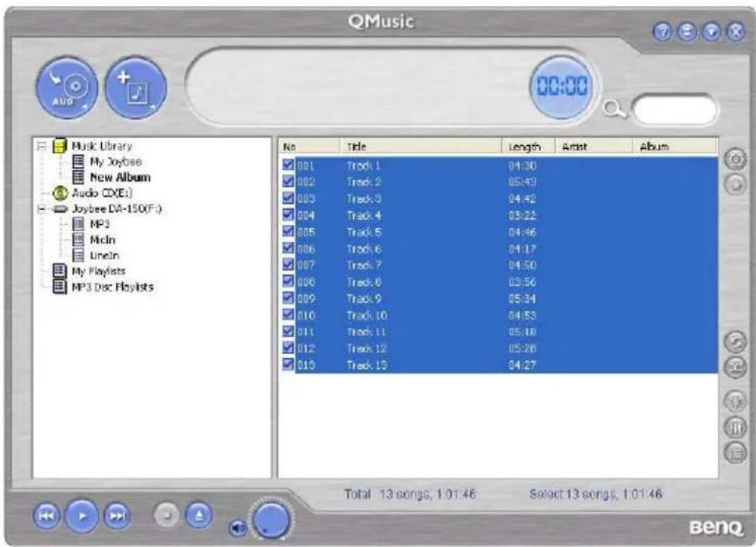
Task: Sort the list by Length column
Action: (529, 147)
